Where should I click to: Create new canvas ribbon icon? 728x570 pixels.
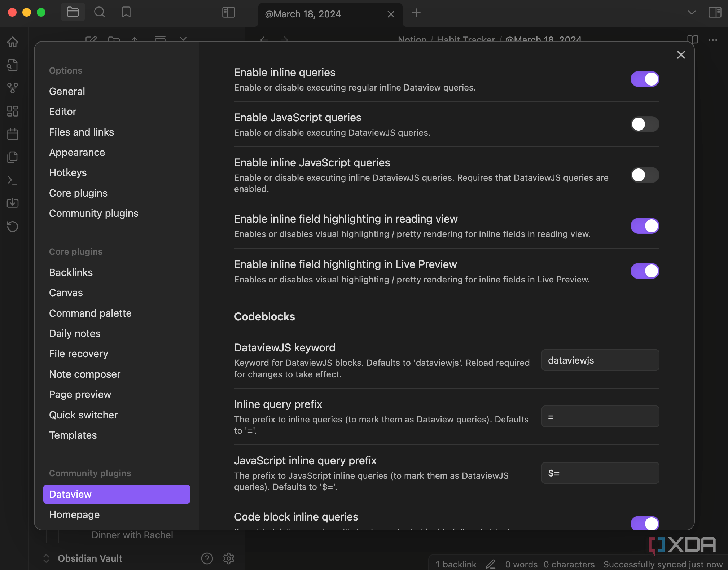click(x=13, y=111)
